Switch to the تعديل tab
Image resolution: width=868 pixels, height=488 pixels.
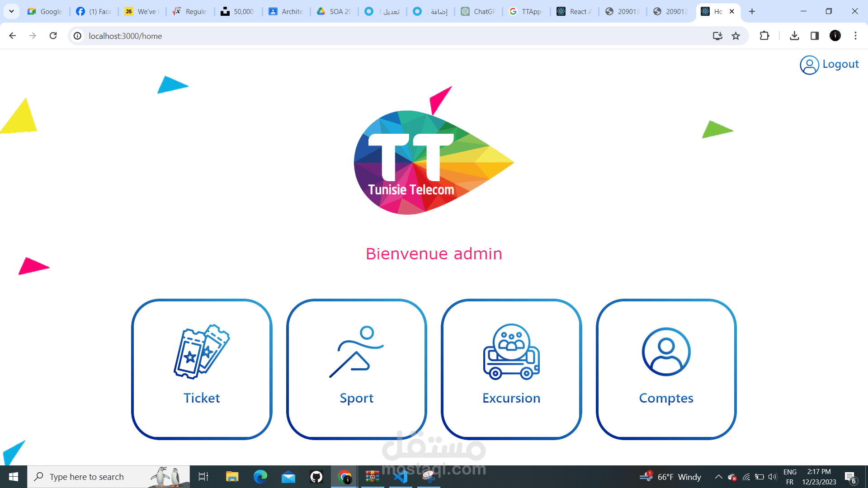coord(382,11)
